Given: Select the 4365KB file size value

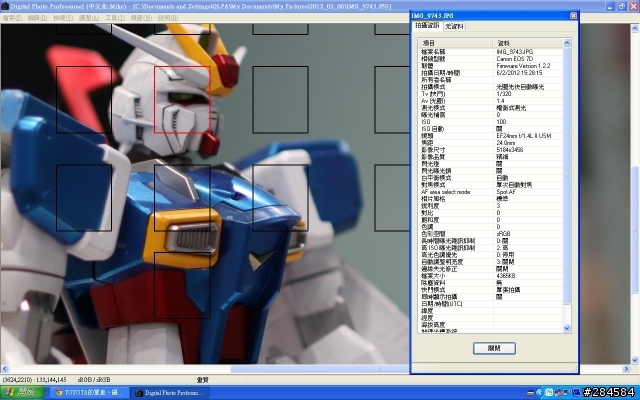Looking at the screenshot, I should [506, 276].
